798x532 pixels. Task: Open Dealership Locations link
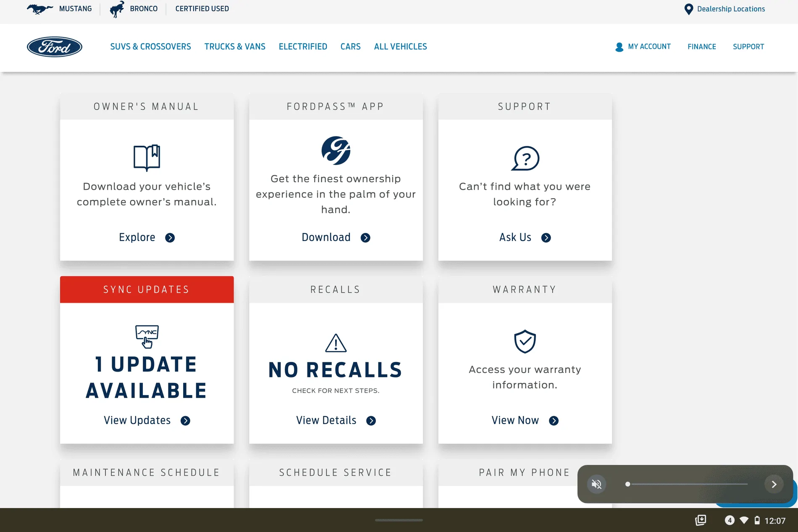[x=731, y=9]
